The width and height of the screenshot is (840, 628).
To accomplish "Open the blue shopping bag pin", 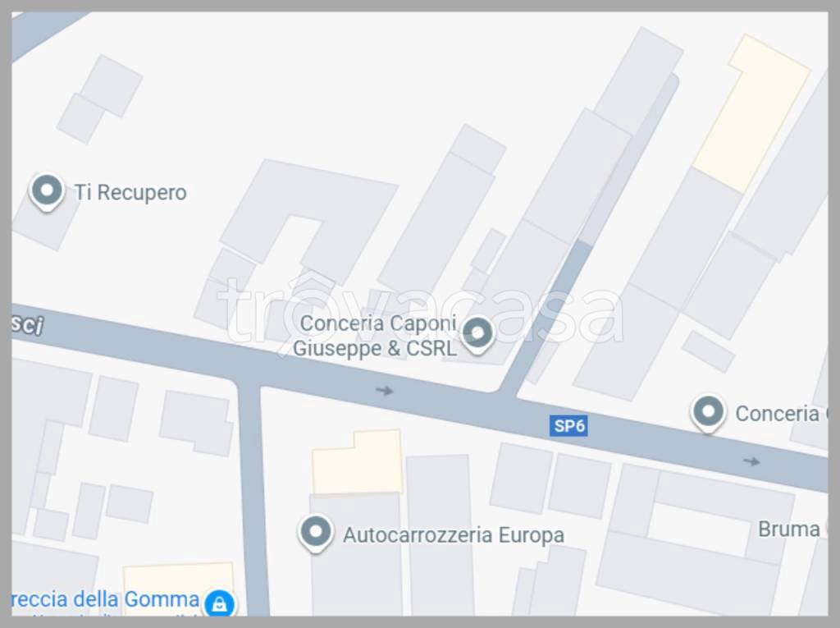I will tap(219, 604).
